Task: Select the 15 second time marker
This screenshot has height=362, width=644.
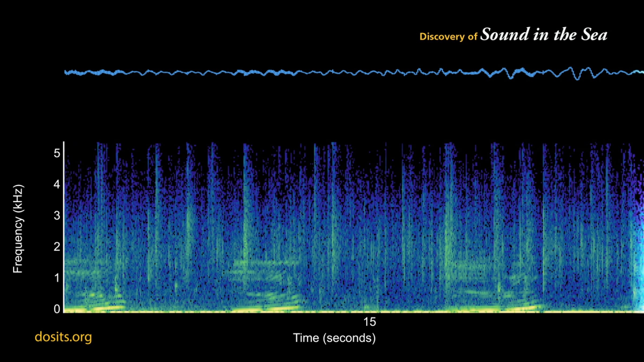Action: pos(369,322)
